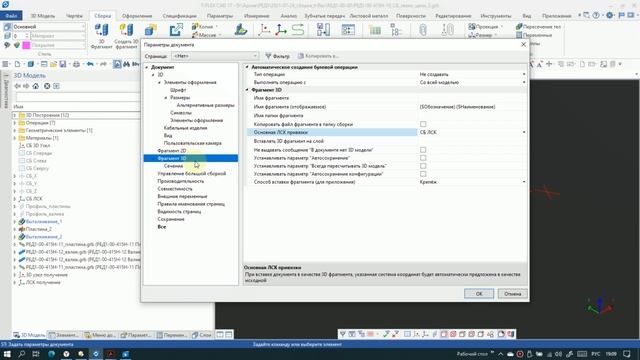Open the Основной style dropdown in ribbon
Image resolution: width=640 pixels, height=360 pixels.
(x=49, y=27)
